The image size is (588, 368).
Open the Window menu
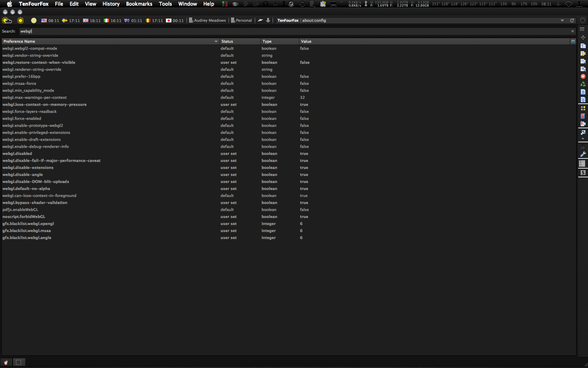click(188, 4)
